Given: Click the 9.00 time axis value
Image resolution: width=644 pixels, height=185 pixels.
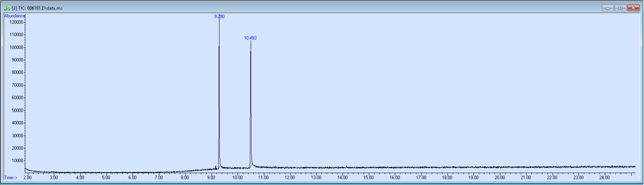Looking at the screenshot, I should (211, 178).
